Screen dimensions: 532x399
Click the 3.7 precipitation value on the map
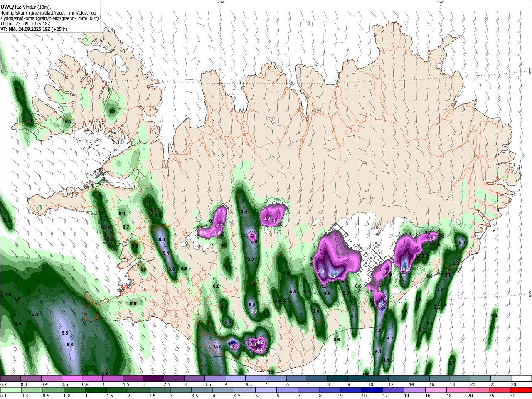[x=228, y=323]
